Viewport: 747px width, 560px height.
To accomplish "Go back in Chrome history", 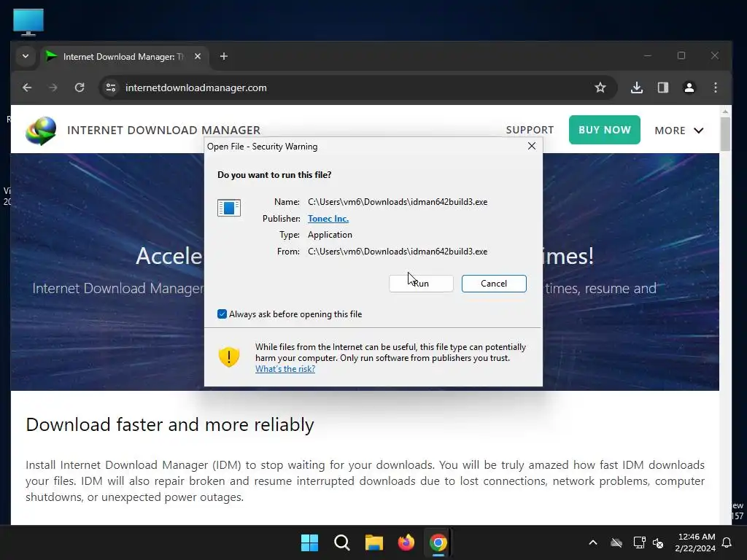I will click(27, 87).
